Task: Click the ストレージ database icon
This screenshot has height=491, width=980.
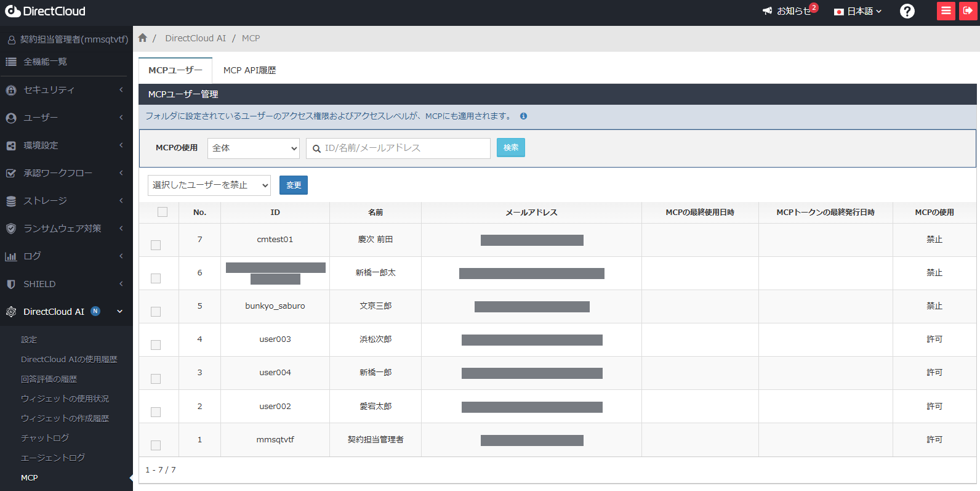Action: click(x=11, y=201)
